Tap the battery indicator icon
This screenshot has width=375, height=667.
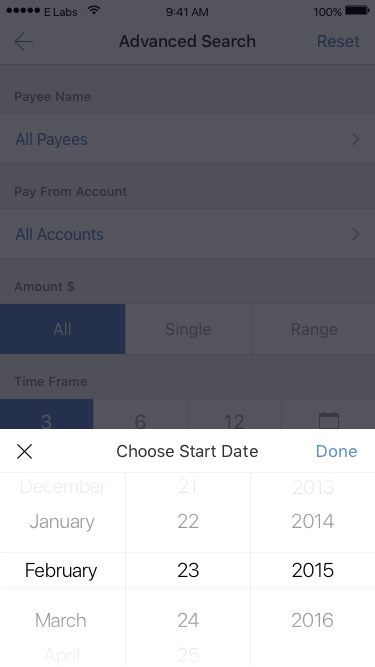point(358,11)
